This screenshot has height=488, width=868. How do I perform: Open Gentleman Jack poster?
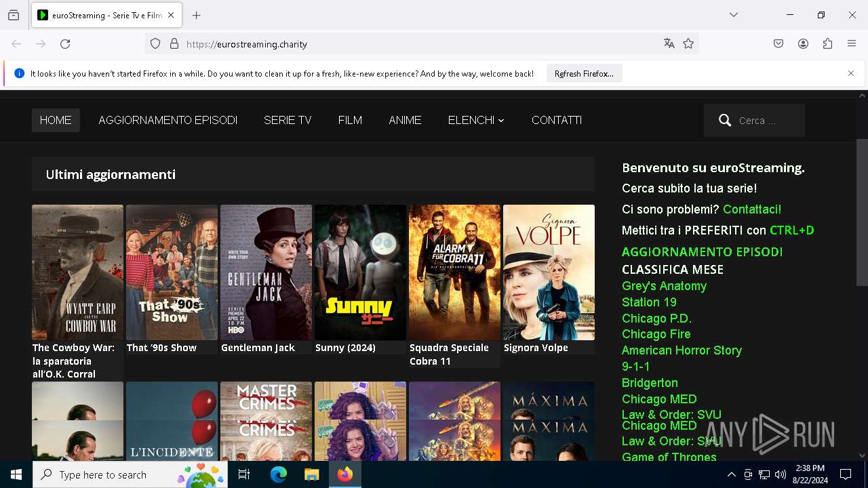[x=266, y=272]
